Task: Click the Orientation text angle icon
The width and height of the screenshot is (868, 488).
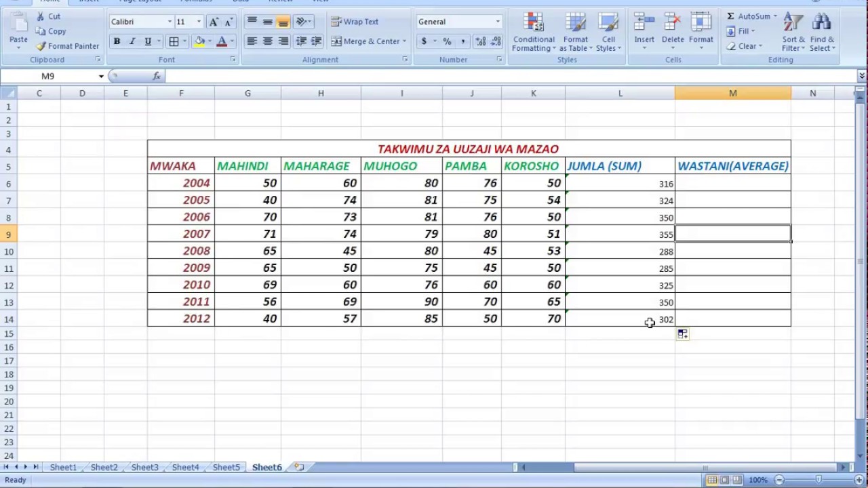Action: 302,22
